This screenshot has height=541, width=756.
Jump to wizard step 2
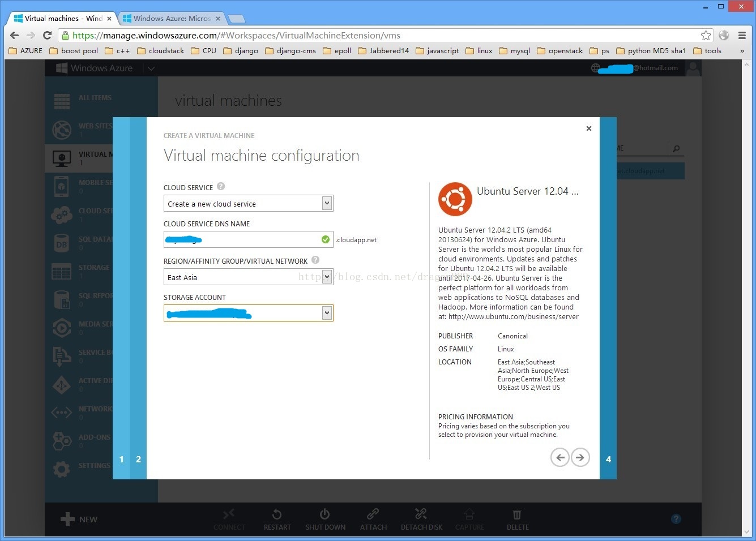click(x=138, y=459)
